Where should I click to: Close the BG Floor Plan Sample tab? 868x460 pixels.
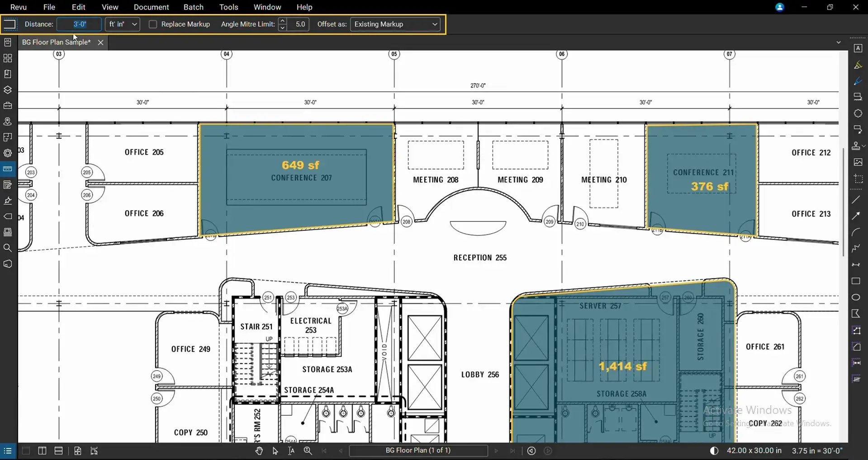100,42
